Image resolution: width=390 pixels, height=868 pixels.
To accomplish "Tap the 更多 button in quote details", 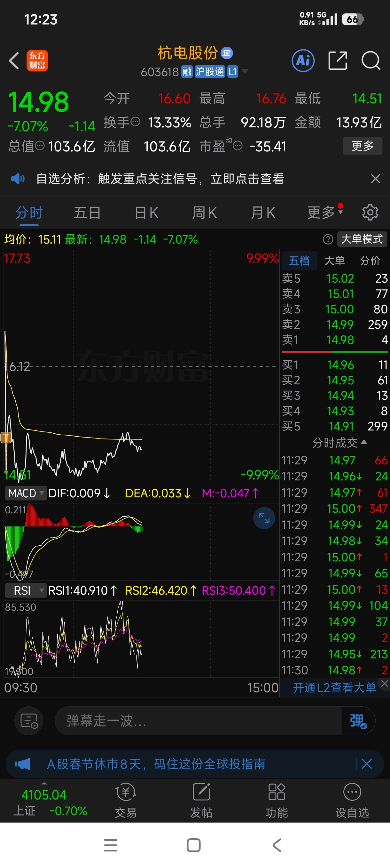I will (x=363, y=146).
